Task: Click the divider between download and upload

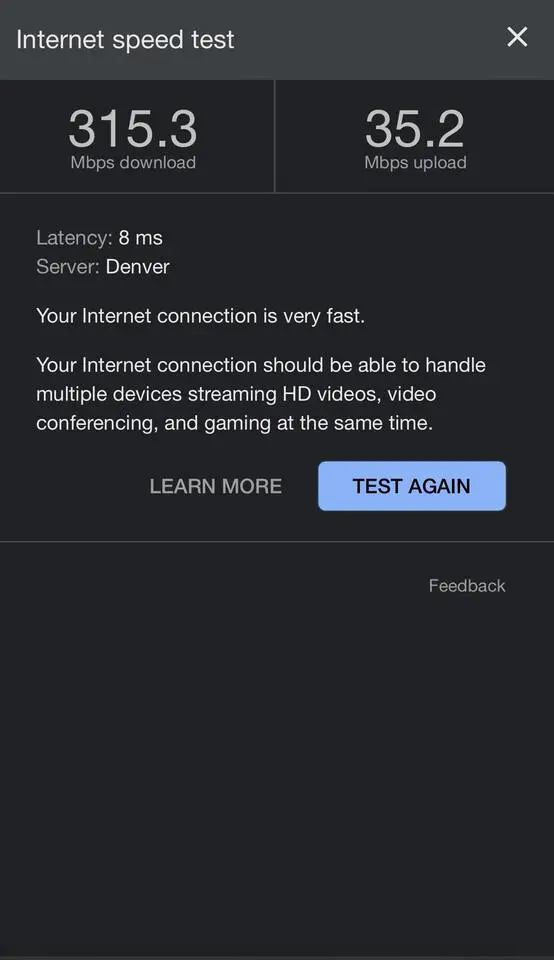Action: [x=275, y=137]
